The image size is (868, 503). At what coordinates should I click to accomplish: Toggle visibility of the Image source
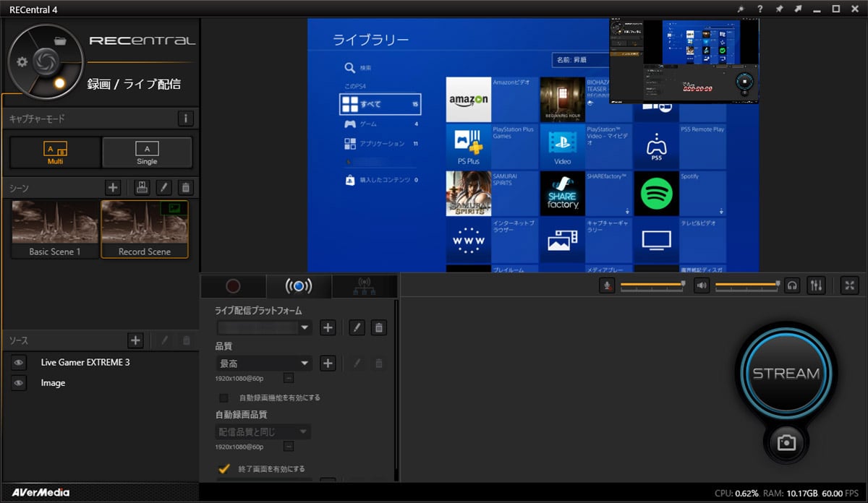coord(19,383)
